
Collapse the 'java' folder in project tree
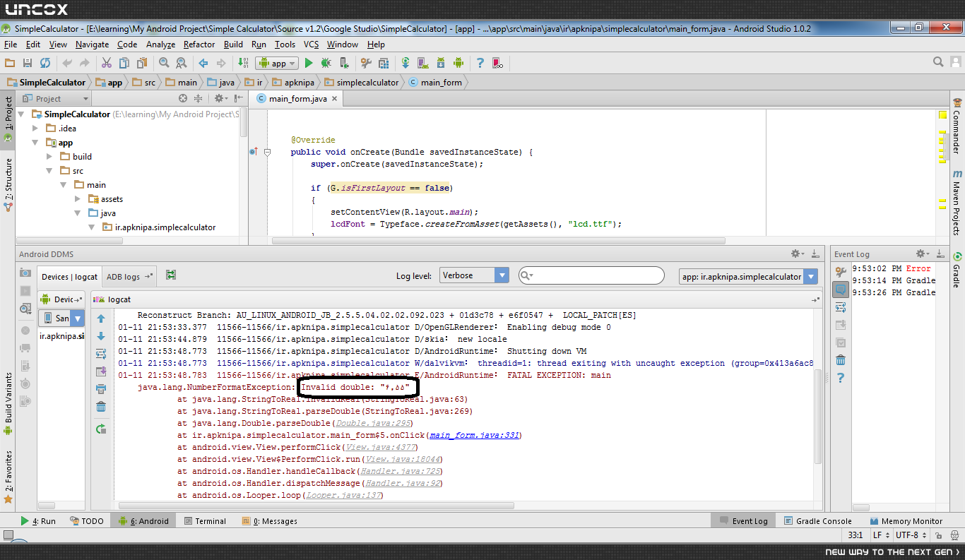pyautogui.click(x=78, y=213)
